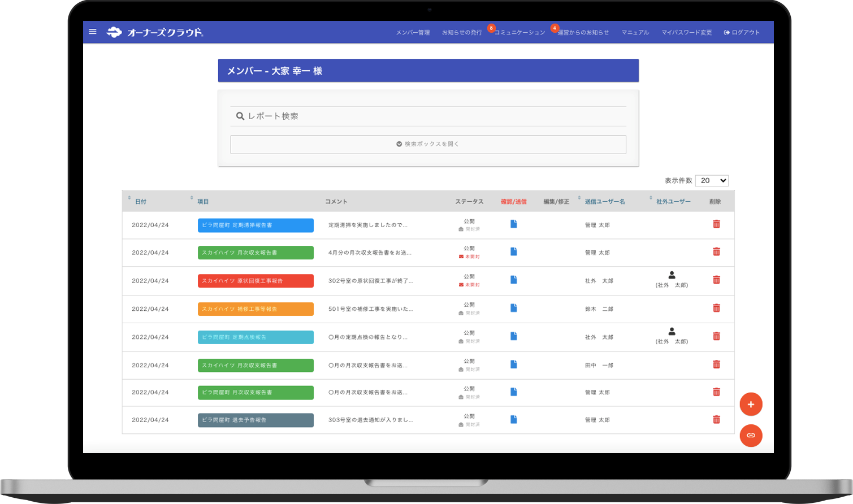Click trash icon for 退去予告報告 row

pyautogui.click(x=716, y=420)
